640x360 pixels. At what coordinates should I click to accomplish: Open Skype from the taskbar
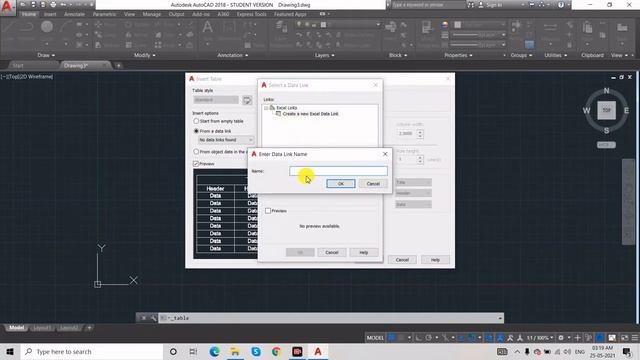(256, 351)
